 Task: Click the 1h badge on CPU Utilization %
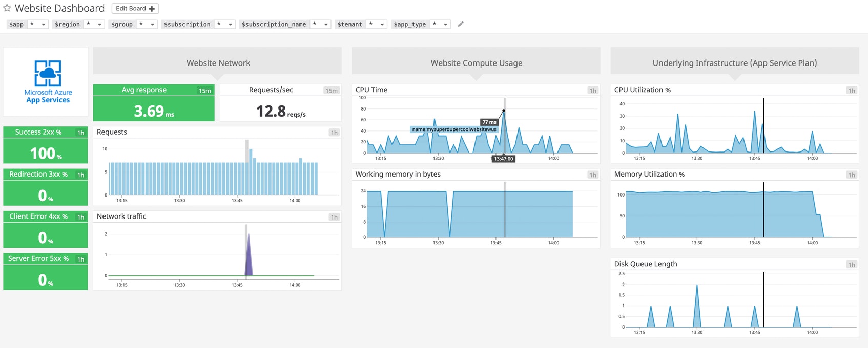(852, 91)
